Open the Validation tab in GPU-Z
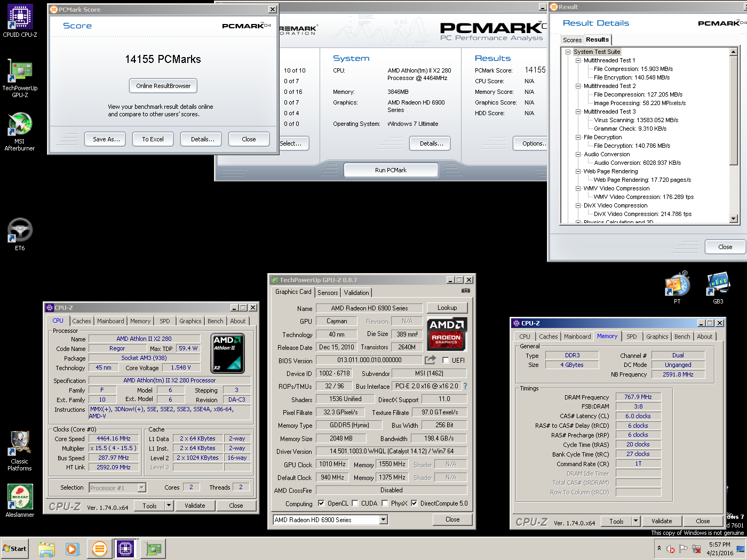The image size is (747, 560). [x=356, y=292]
